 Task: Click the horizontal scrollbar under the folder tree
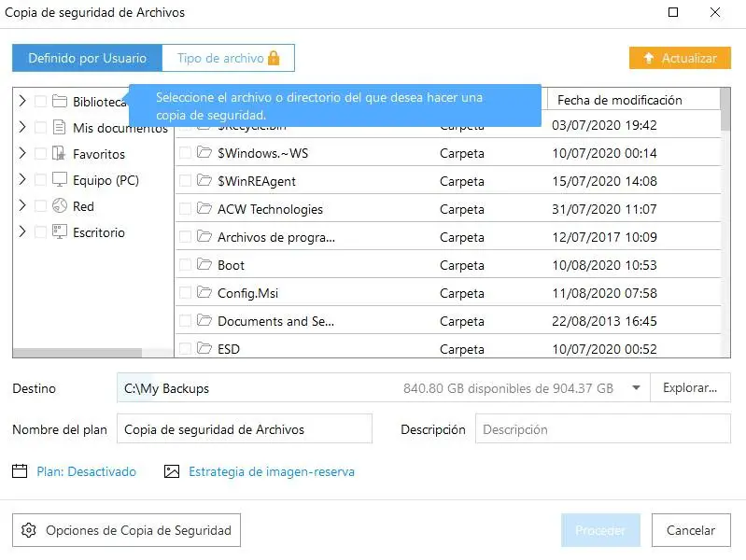[x=77, y=353]
